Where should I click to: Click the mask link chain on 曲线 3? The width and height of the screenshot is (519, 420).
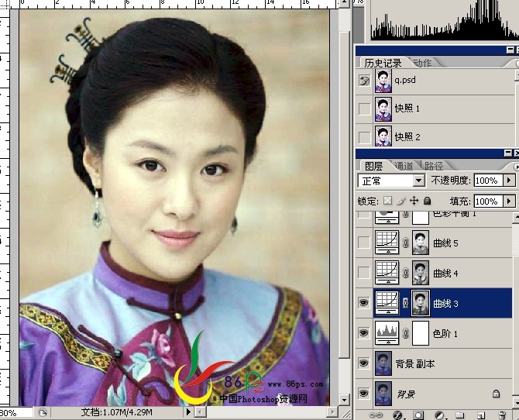[x=405, y=303]
